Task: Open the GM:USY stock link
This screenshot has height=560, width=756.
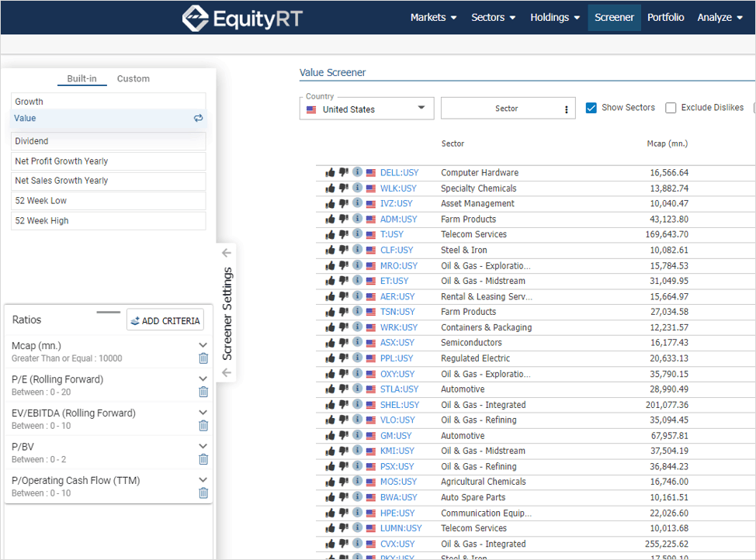Action: click(396, 436)
